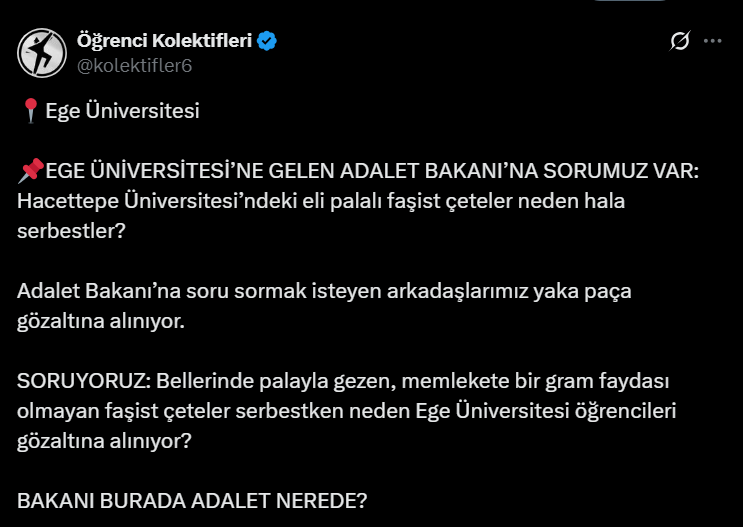Open the Grok explain-post icon
The height and width of the screenshot is (527, 743).
680,41
